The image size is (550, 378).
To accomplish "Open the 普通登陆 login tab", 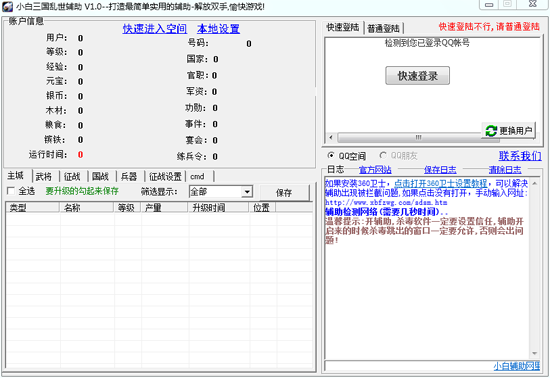I will point(383,28).
